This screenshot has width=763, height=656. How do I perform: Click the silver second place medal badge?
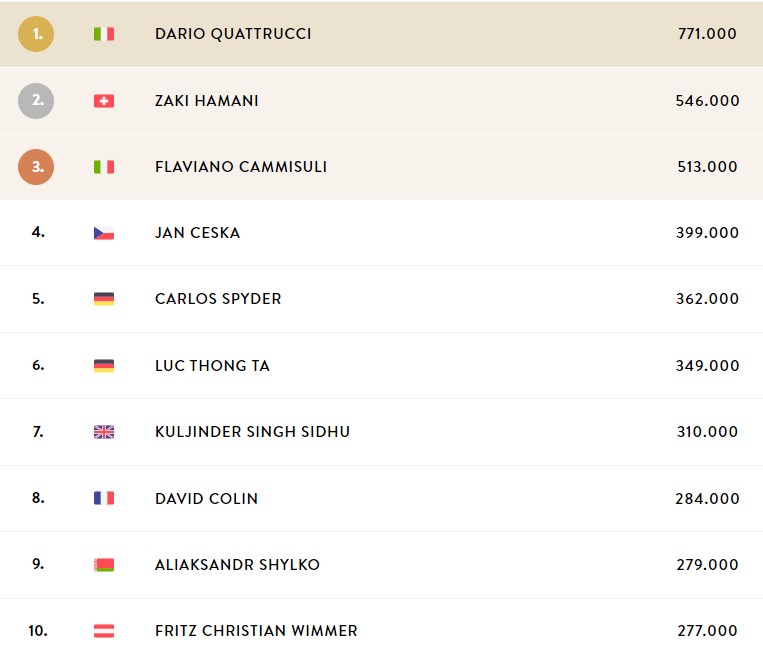coord(36,101)
